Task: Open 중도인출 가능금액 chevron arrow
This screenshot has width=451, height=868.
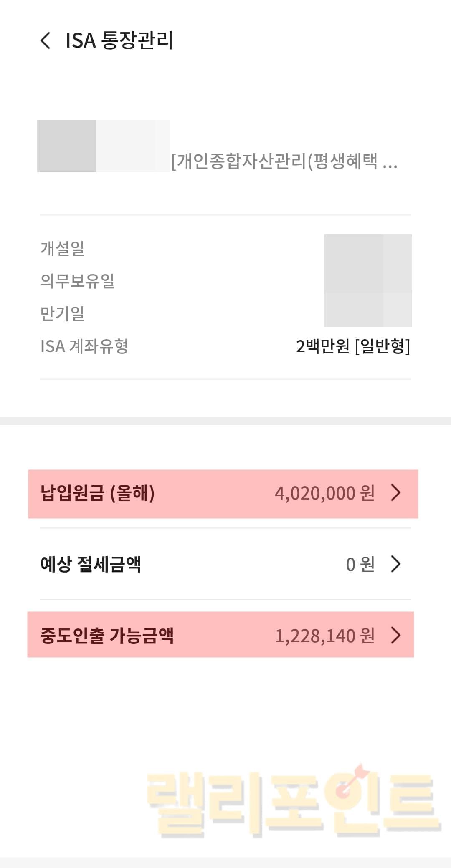Action: pos(395,636)
